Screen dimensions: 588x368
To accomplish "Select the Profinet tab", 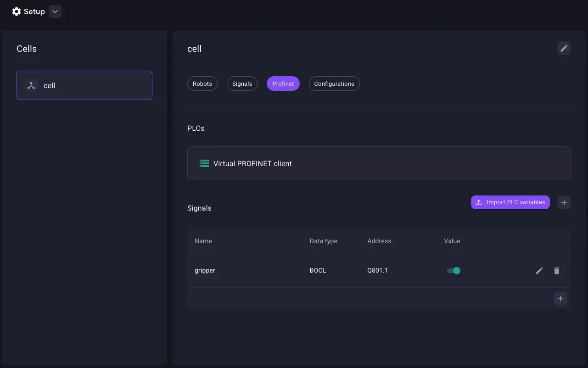I will pos(283,84).
